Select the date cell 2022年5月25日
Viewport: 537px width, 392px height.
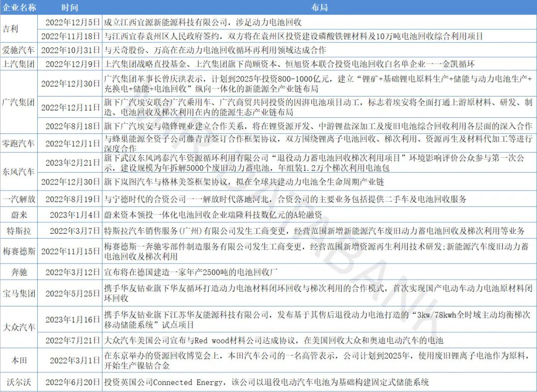pos(70,294)
